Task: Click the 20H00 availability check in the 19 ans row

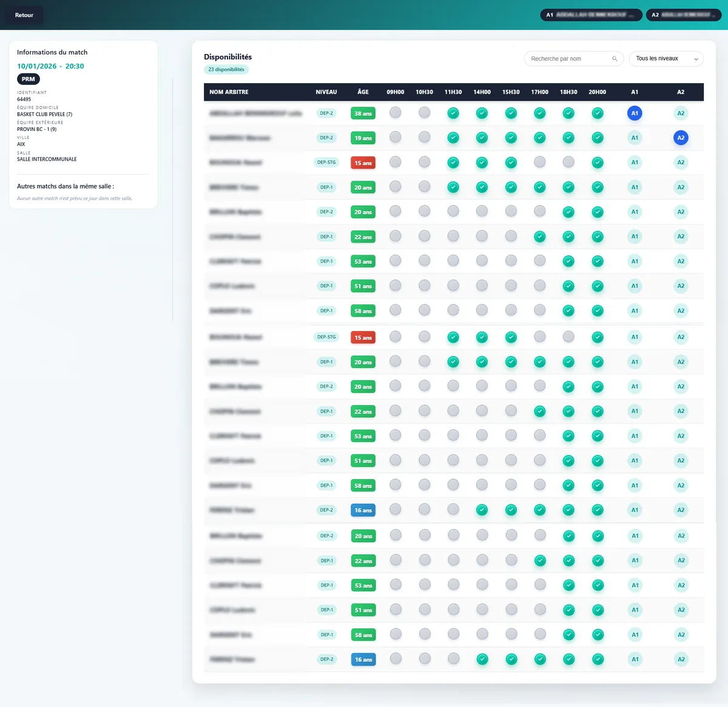Action: pos(598,138)
